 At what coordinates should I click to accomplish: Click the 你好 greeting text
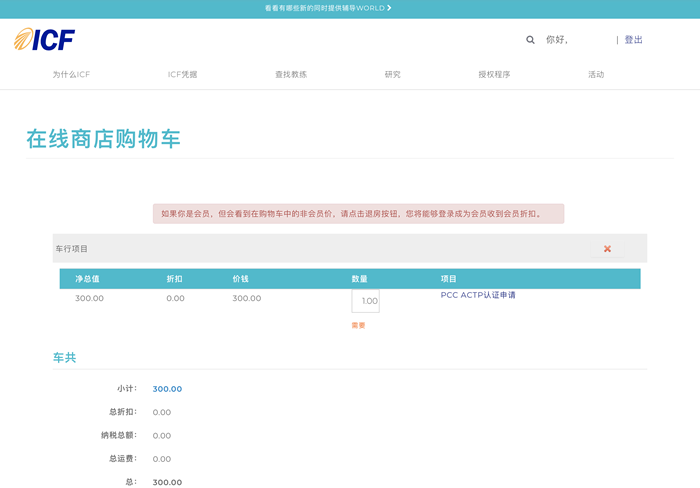[557, 40]
